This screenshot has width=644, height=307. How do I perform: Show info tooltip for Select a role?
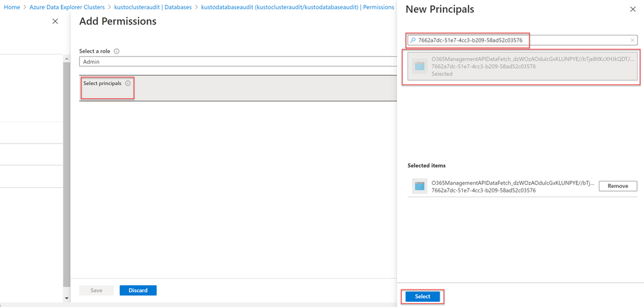point(116,51)
